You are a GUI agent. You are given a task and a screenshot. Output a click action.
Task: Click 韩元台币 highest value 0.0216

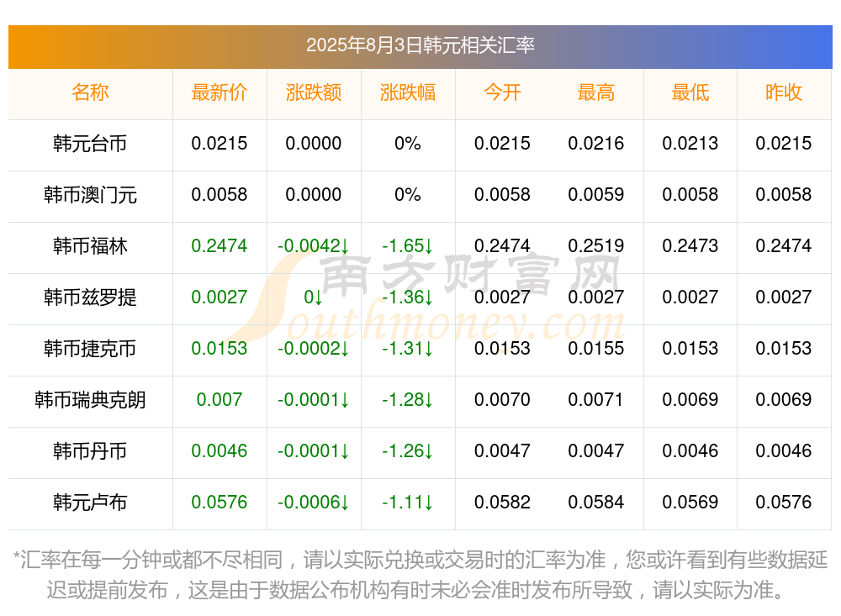click(596, 143)
